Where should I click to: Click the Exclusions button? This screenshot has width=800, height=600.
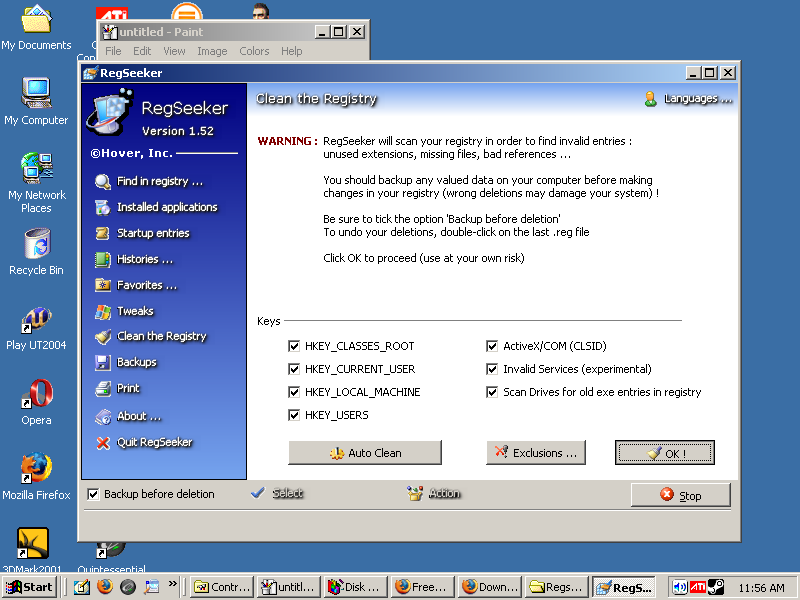[x=536, y=453]
